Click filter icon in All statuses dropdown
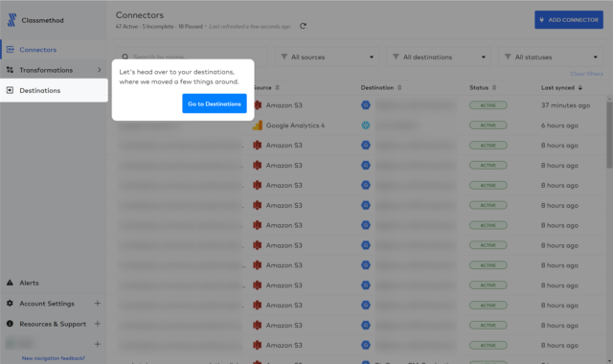The image size is (613, 364). pos(508,57)
